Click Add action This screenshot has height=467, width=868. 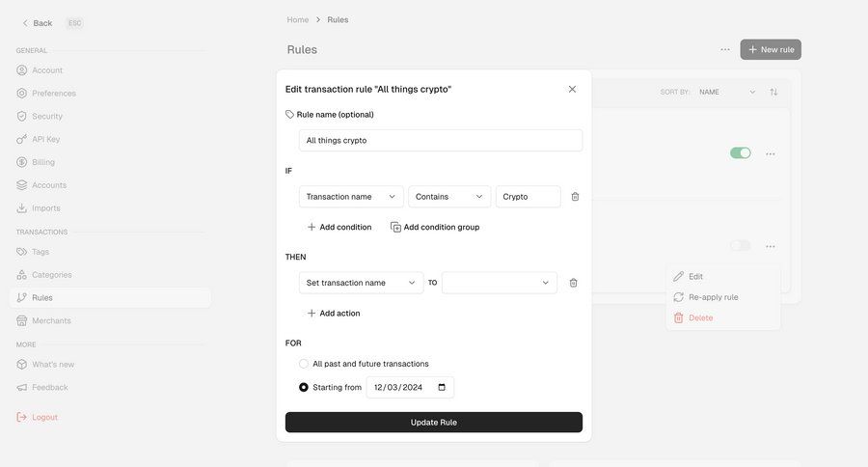click(x=334, y=313)
